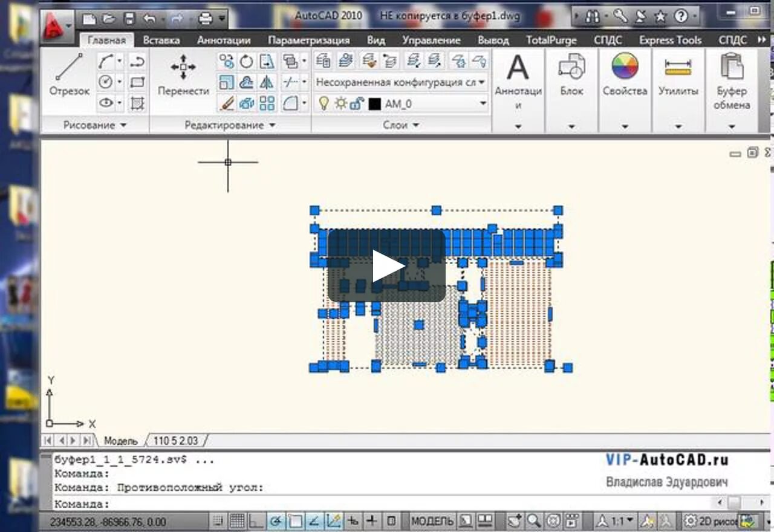This screenshot has height=532, width=774.
Task: Select the Polyline tool
Action: tap(138, 61)
